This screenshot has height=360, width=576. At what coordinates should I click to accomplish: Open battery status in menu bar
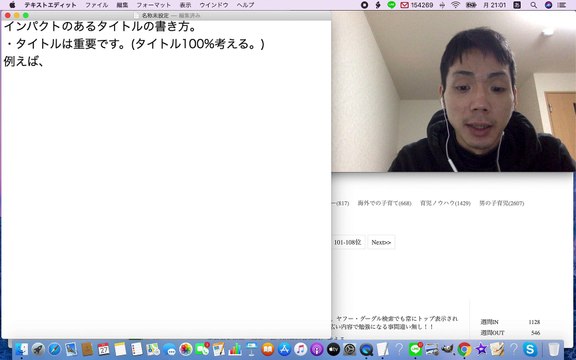471,5
